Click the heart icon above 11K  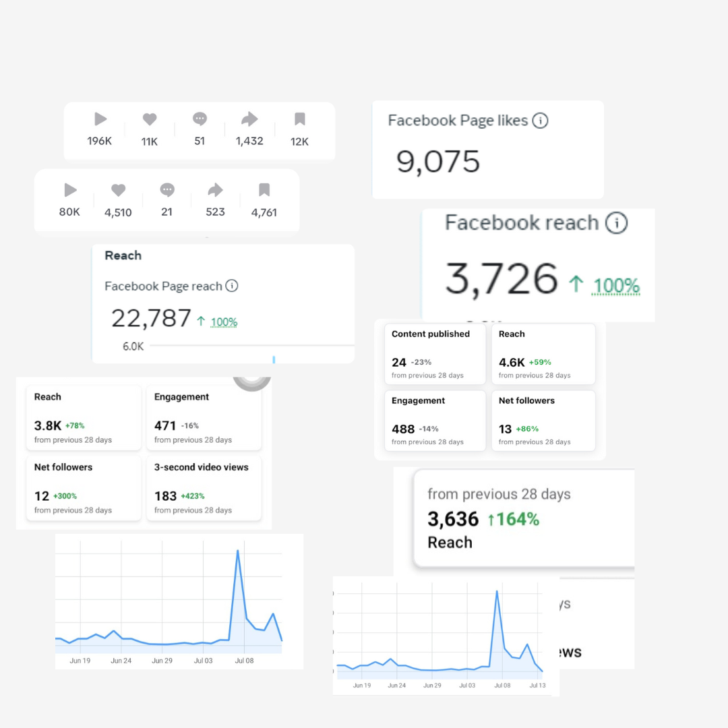(x=150, y=119)
